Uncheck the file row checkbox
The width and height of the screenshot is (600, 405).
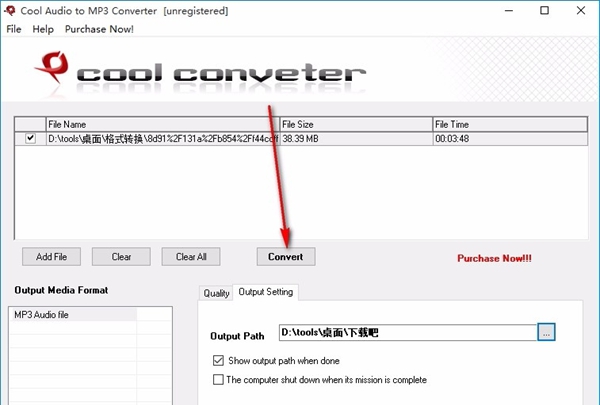30,138
